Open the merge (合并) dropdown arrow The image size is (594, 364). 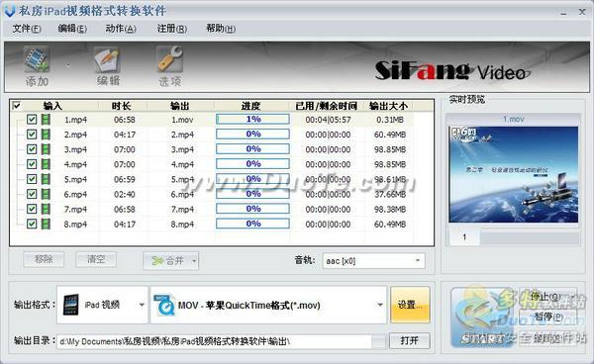click(194, 261)
